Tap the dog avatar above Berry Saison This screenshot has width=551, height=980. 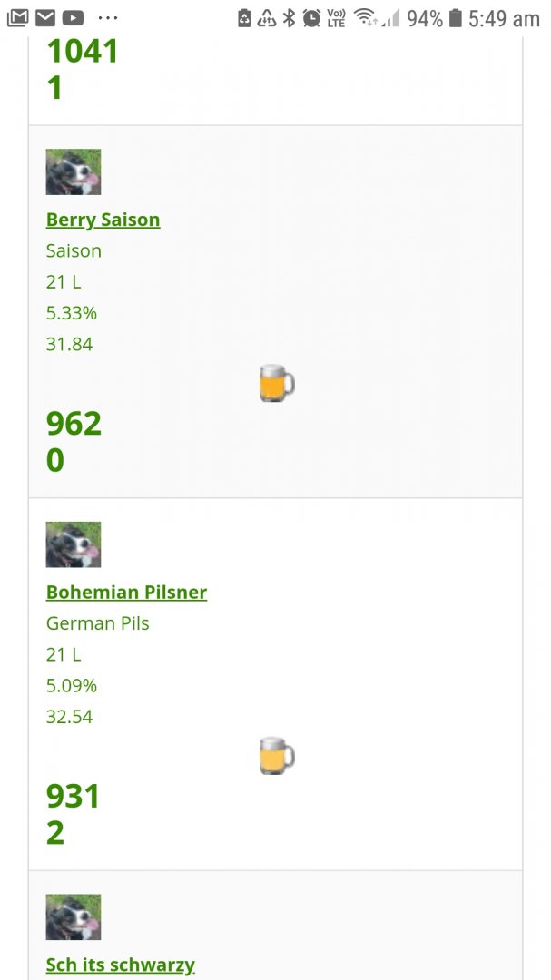(x=74, y=171)
